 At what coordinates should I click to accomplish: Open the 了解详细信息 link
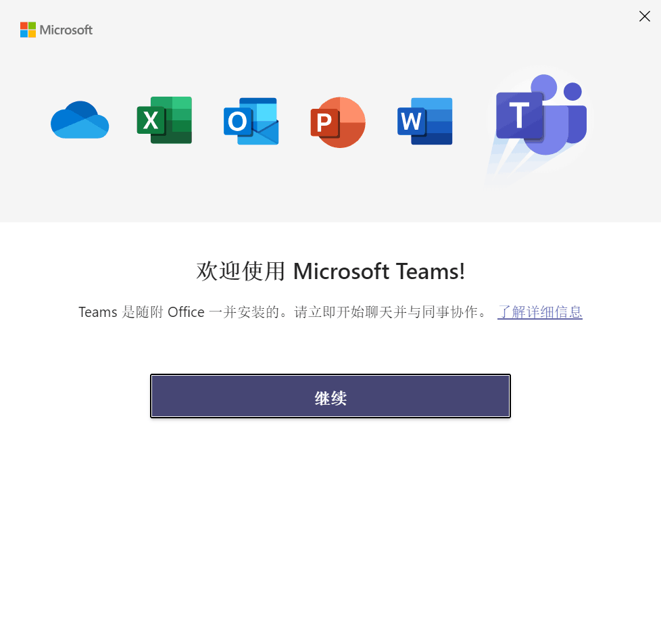pyautogui.click(x=539, y=312)
